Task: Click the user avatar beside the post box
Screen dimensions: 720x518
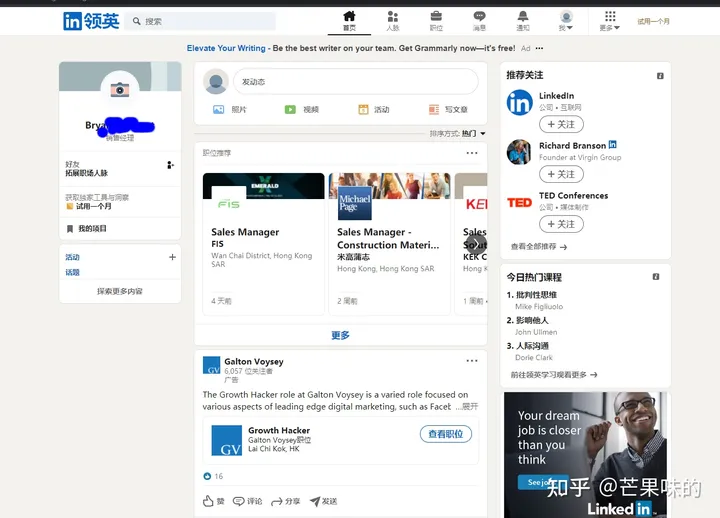Action: click(216, 82)
